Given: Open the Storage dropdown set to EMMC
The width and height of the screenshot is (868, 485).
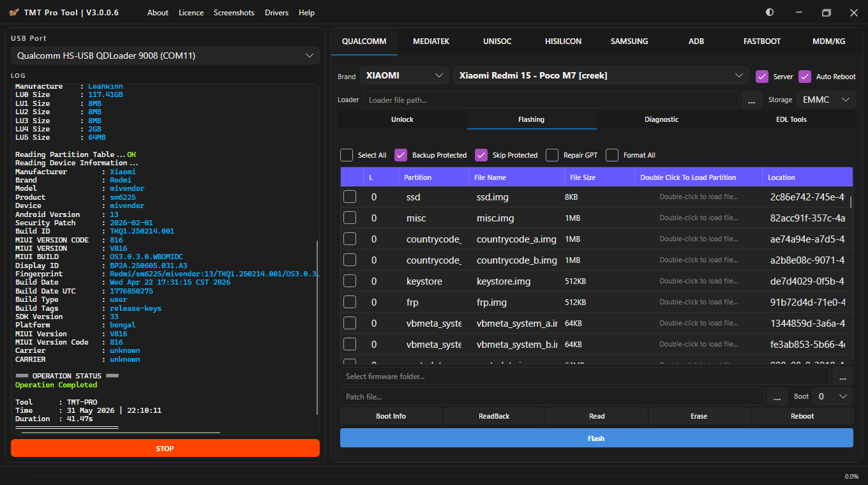Looking at the screenshot, I should (x=825, y=100).
